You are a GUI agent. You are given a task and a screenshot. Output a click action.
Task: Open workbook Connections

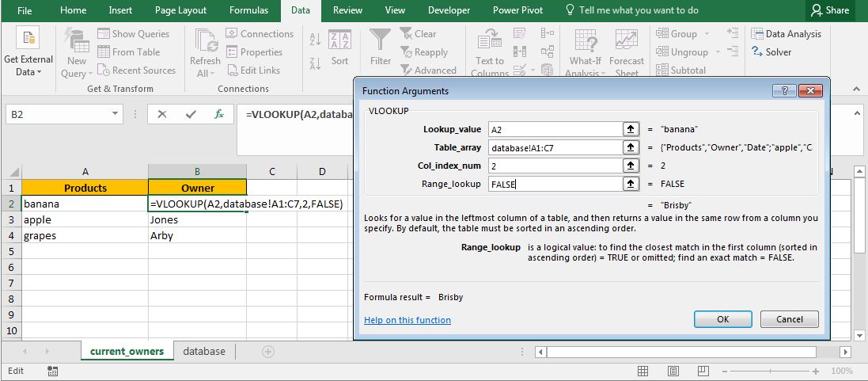tap(260, 34)
